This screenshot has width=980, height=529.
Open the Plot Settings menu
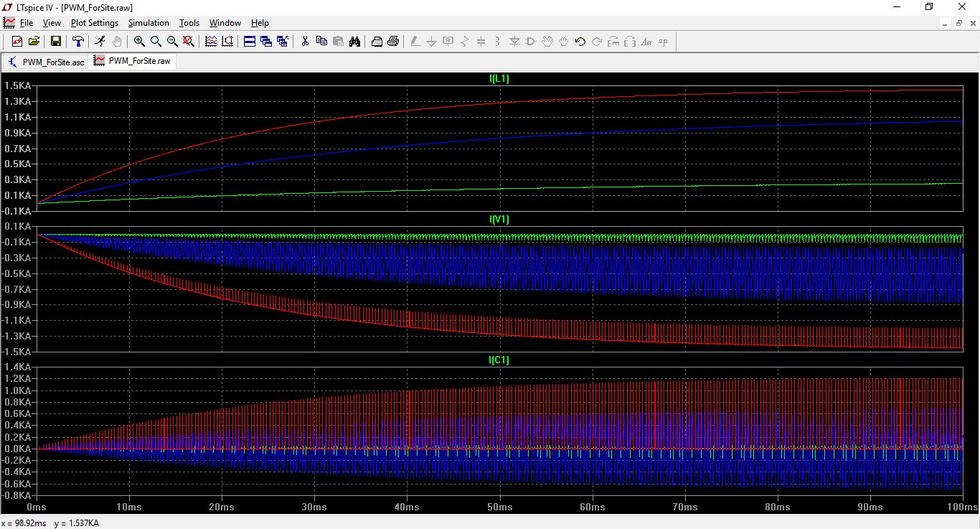coord(94,23)
